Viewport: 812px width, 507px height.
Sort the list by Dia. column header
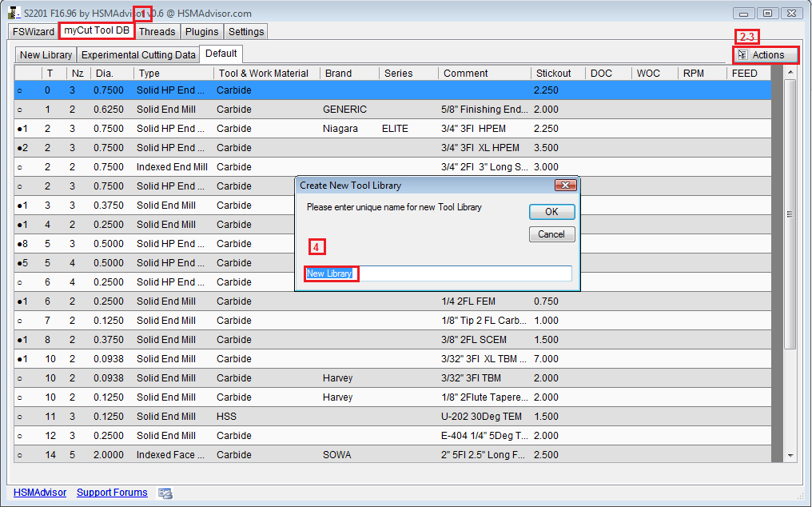click(x=104, y=74)
